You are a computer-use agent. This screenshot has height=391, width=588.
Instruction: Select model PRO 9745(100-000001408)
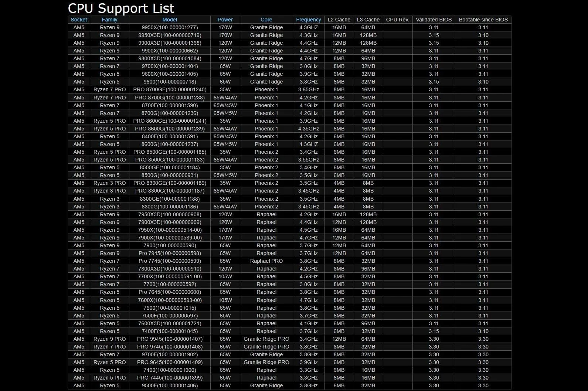[x=170, y=347]
